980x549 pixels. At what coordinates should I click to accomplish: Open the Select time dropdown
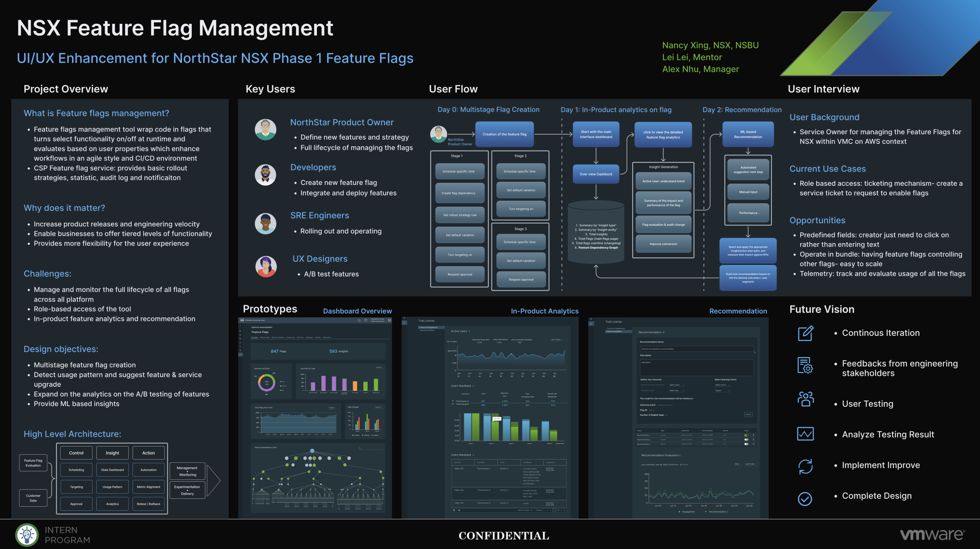click(677, 391)
